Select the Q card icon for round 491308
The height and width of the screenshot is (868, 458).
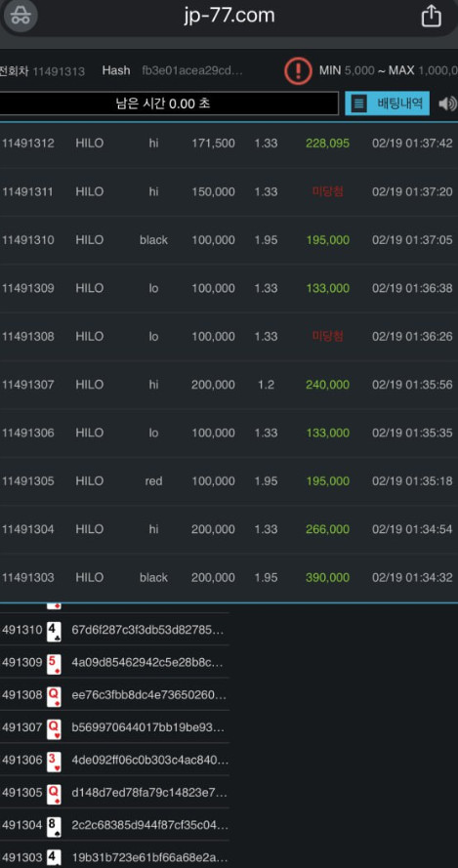coord(54,695)
